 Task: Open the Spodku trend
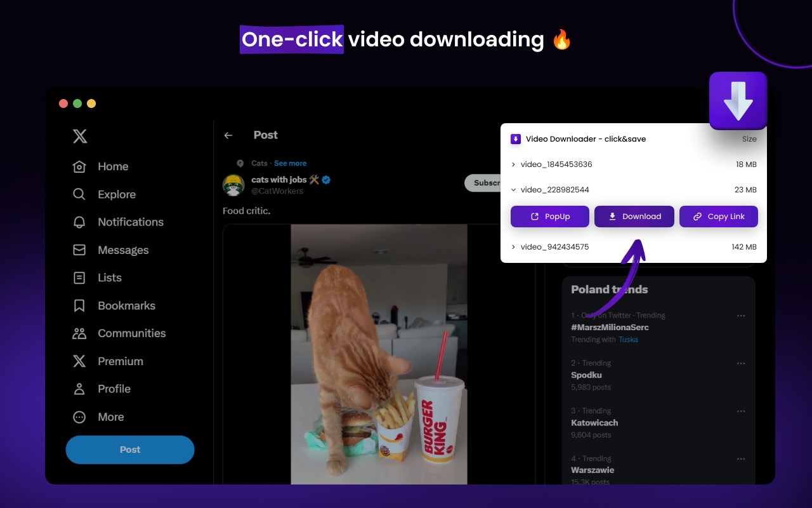tap(586, 375)
